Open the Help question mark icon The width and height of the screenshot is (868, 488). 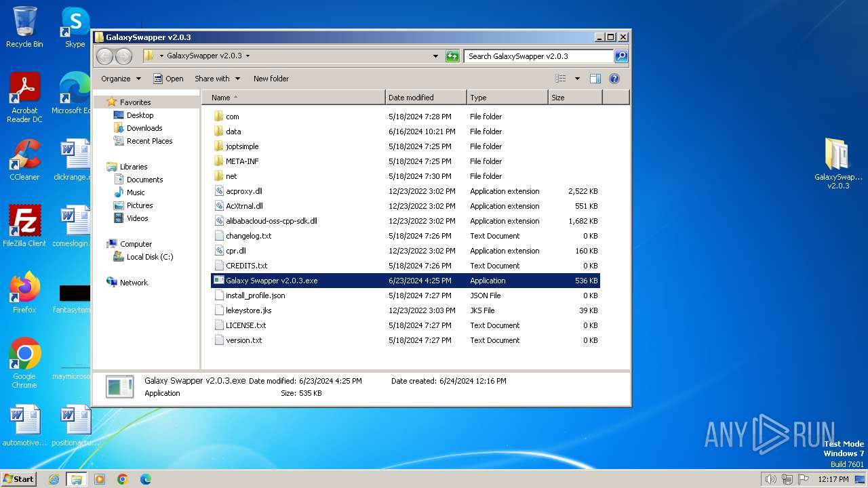click(x=614, y=79)
